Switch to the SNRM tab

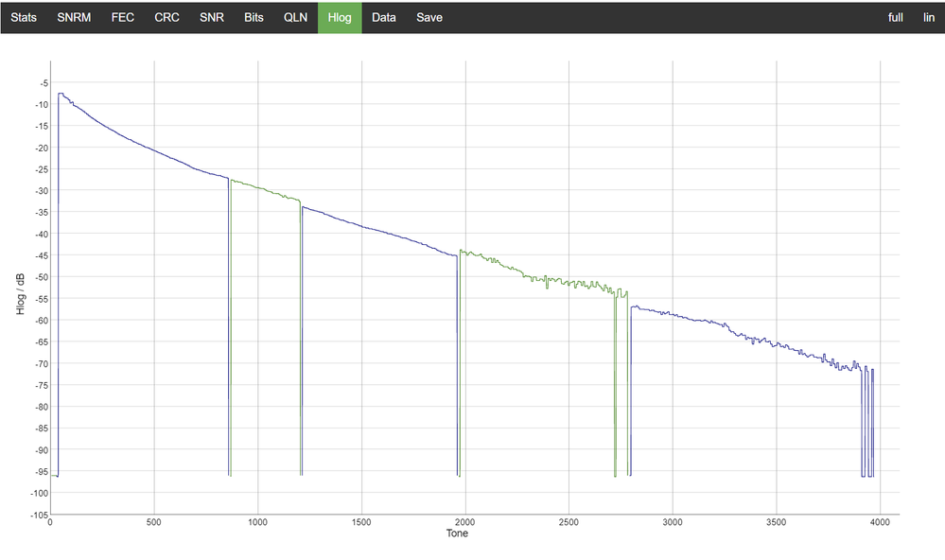[x=74, y=17]
